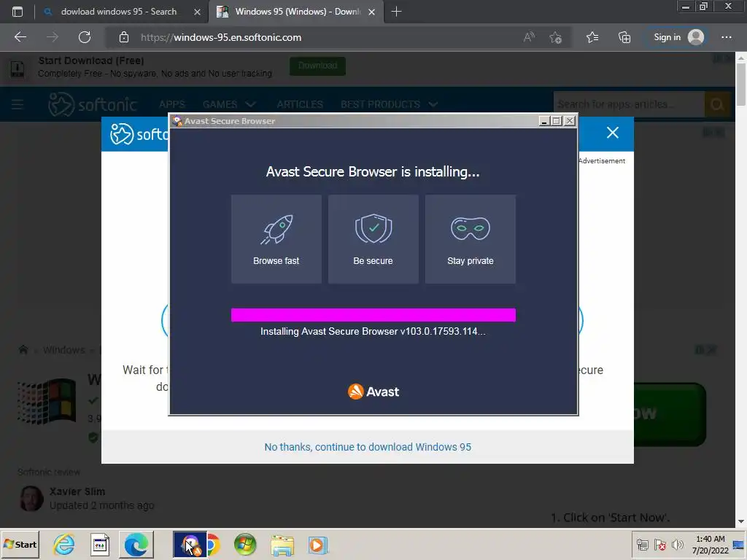Click Sign in profile button
The width and height of the screenshot is (747, 560).
678,37
